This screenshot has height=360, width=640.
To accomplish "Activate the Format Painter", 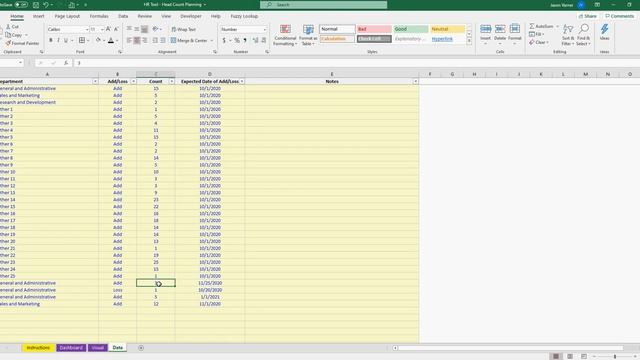I will (x=22, y=43).
